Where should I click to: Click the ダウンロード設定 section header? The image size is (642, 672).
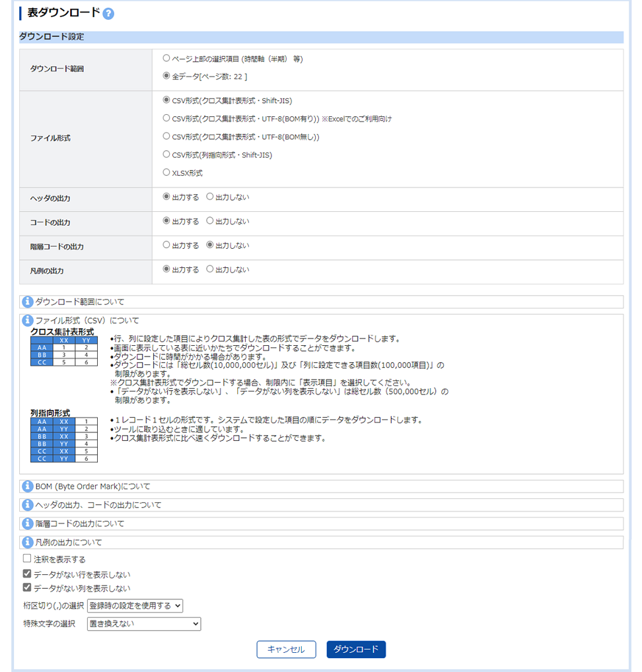[x=321, y=37]
